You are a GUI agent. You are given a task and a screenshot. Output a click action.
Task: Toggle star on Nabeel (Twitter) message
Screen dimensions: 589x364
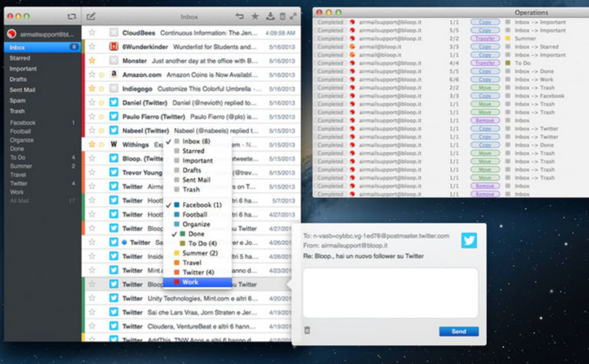(x=92, y=130)
